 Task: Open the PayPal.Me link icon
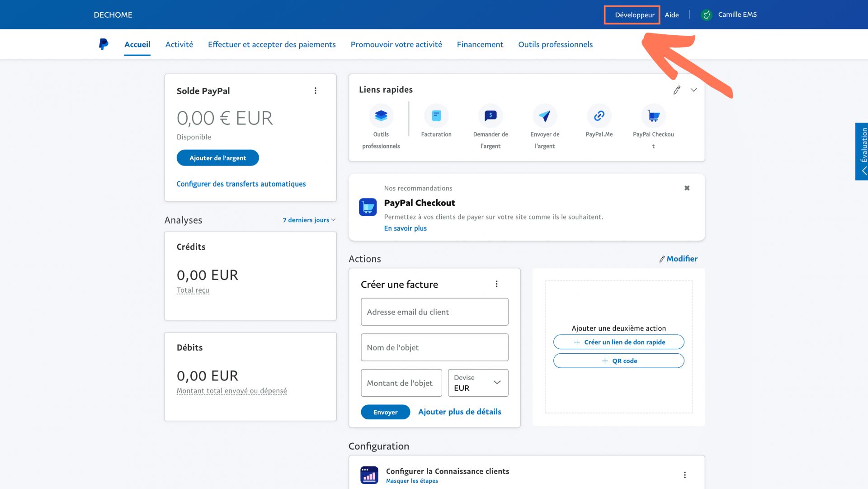coord(599,116)
